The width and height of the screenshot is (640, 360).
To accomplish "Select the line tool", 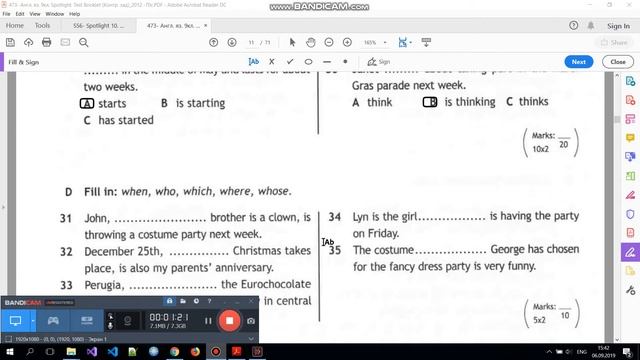I will (x=327, y=62).
